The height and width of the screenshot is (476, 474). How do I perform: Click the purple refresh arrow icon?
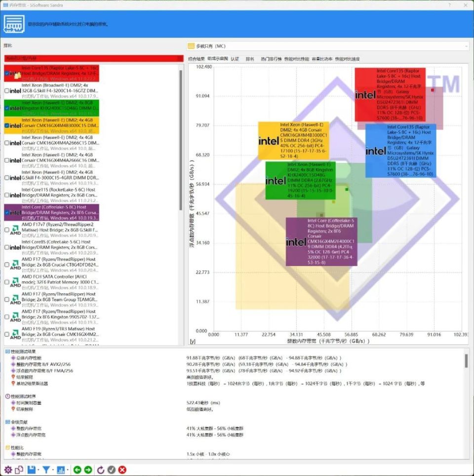pyautogui.click(x=101, y=470)
